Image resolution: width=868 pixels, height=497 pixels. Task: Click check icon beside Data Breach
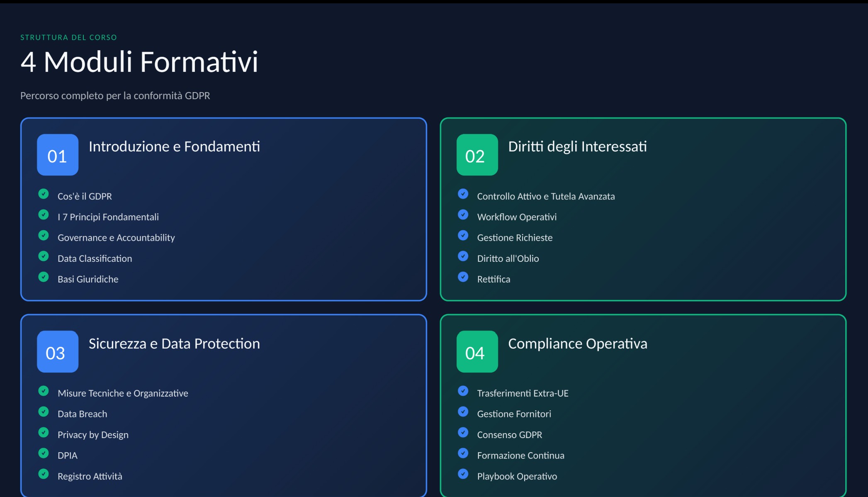(44, 412)
